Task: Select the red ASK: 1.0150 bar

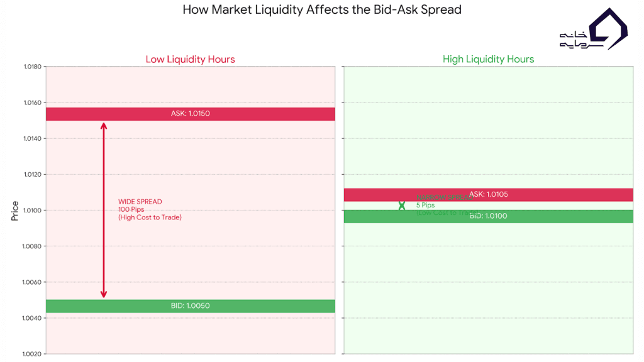Action: pos(190,114)
